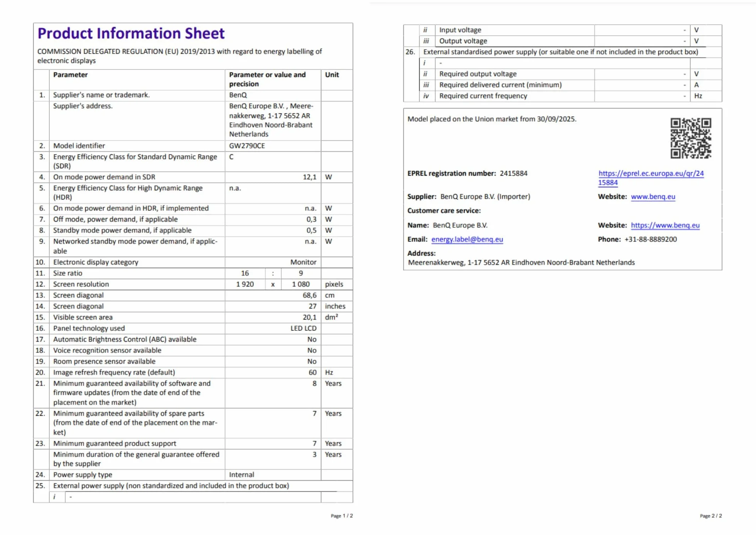Select the Networked standby mode power row label

[x=135, y=246]
